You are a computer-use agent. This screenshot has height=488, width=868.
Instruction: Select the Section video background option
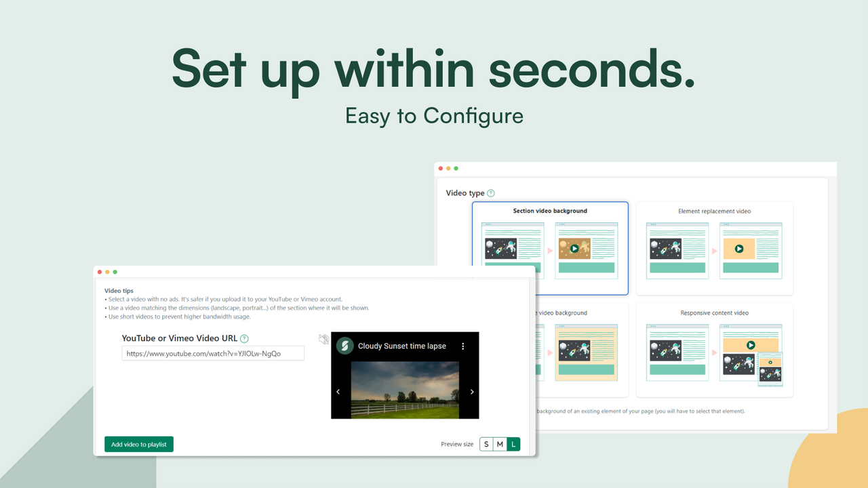(550, 248)
